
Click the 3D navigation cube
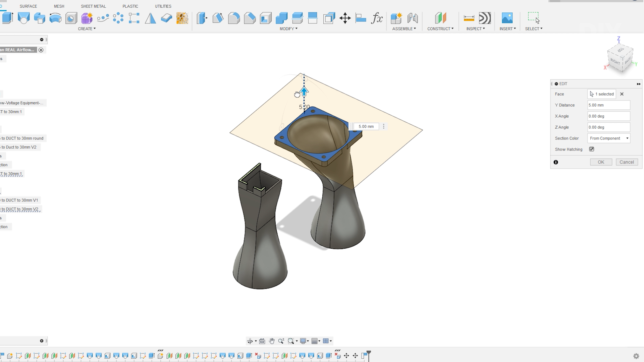point(619,57)
